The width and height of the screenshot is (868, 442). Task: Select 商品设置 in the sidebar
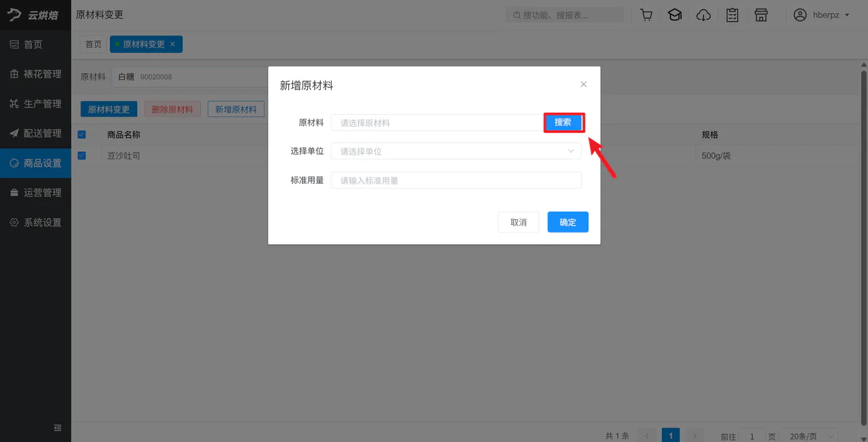pyautogui.click(x=35, y=163)
